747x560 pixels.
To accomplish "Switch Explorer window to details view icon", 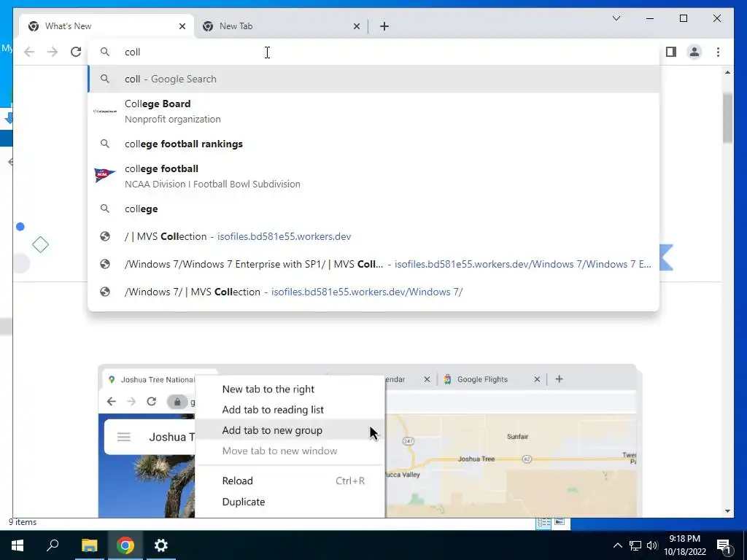I will click(543, 523).
